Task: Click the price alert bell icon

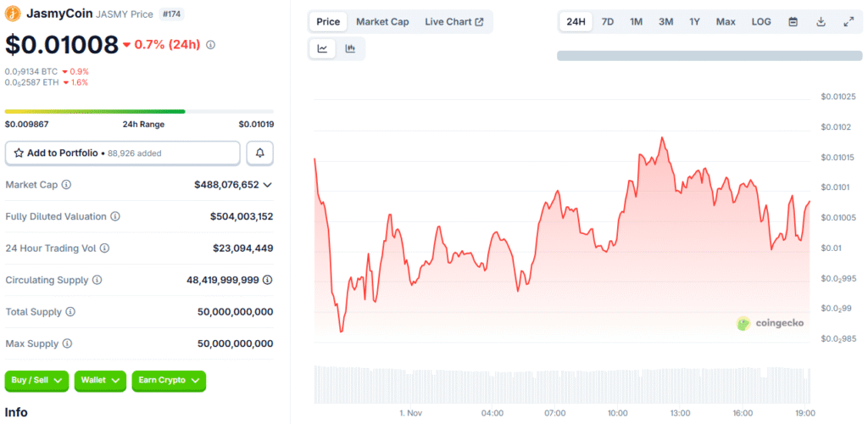Action: pyautogui.click(x=259, y=153)
